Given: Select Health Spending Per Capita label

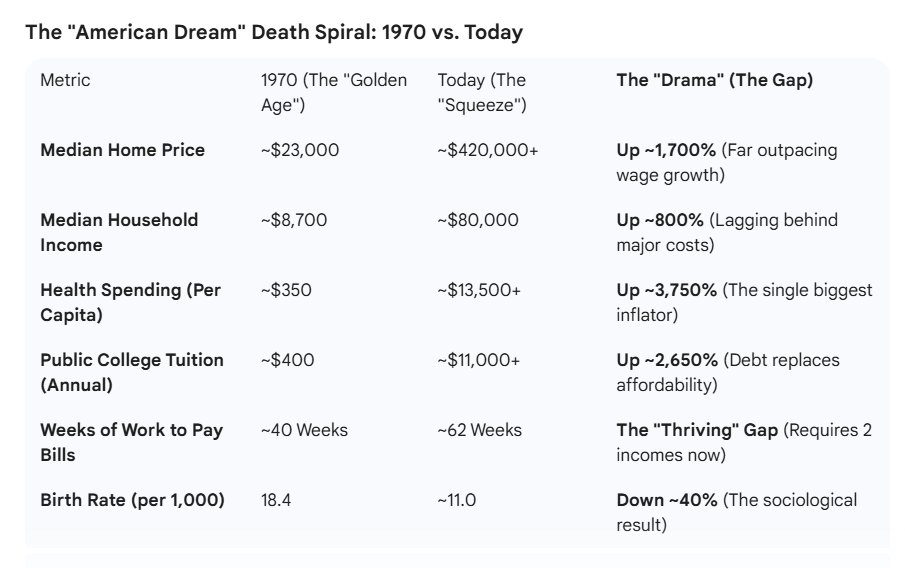Looking at the screenshot, I should tap(130, 302).
